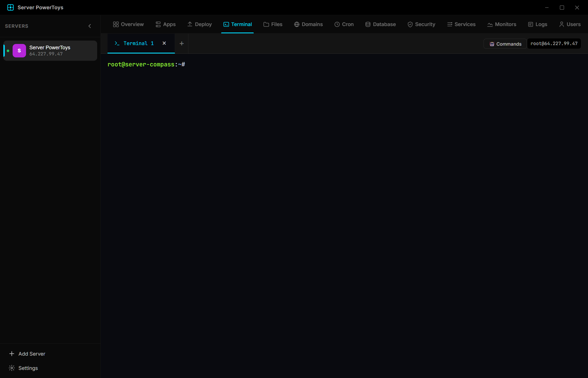Click the purple server avatar swatch
This screenshot has width=588, height=378.
[x=19, y=51]
